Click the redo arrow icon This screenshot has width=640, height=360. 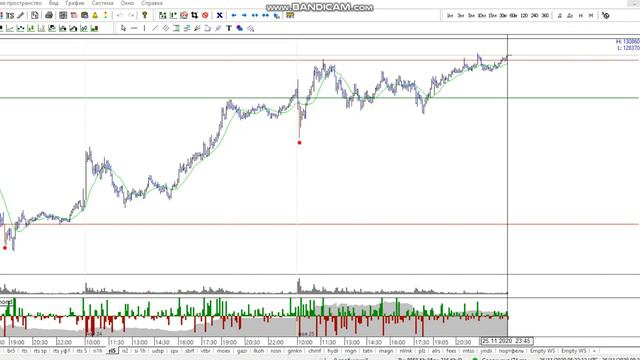pos(131,16)
